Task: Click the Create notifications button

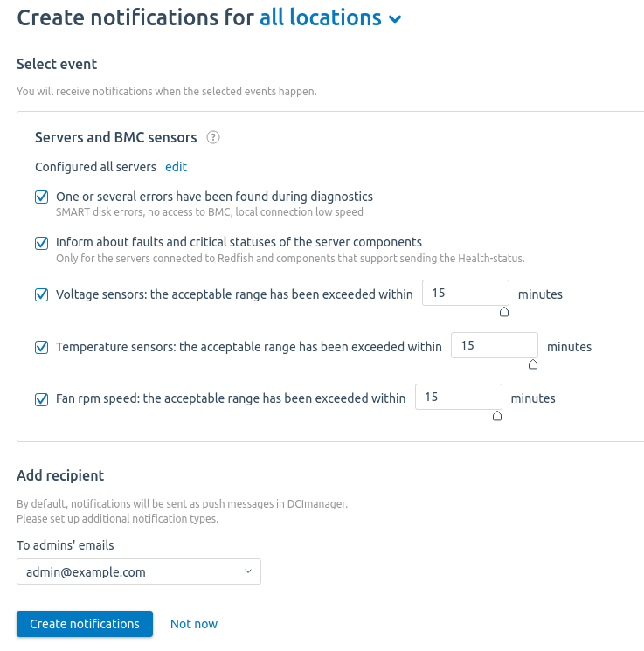Action: coord(85,624)
